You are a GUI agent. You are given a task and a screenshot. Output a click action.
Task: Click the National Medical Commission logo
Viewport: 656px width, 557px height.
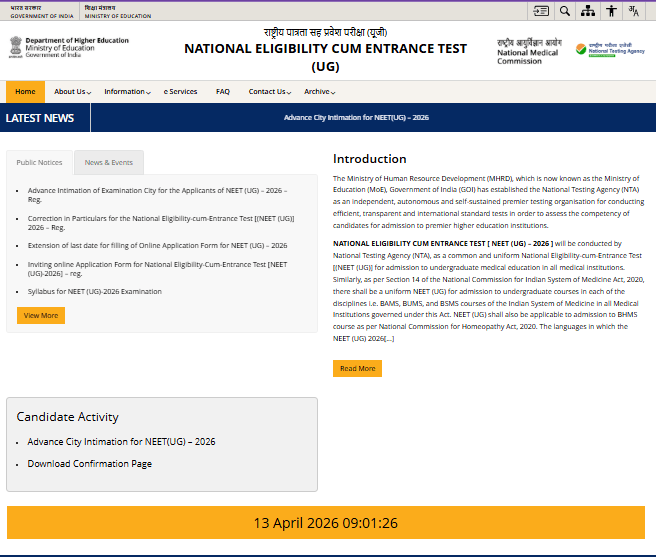(529, 52)
